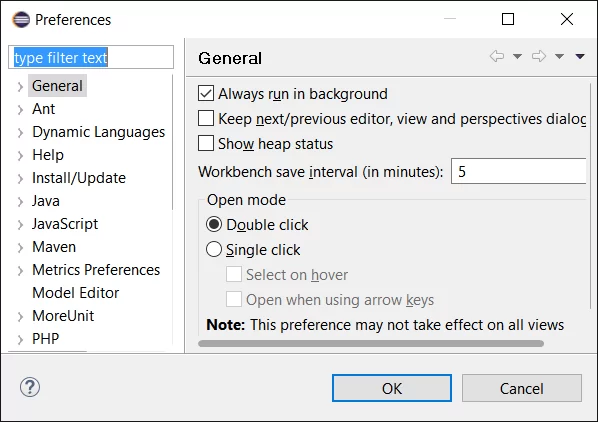The width and height of the screenshot is (598, 422).
Task: Click the forward navigation arrow icon
Action: (539, 56)
